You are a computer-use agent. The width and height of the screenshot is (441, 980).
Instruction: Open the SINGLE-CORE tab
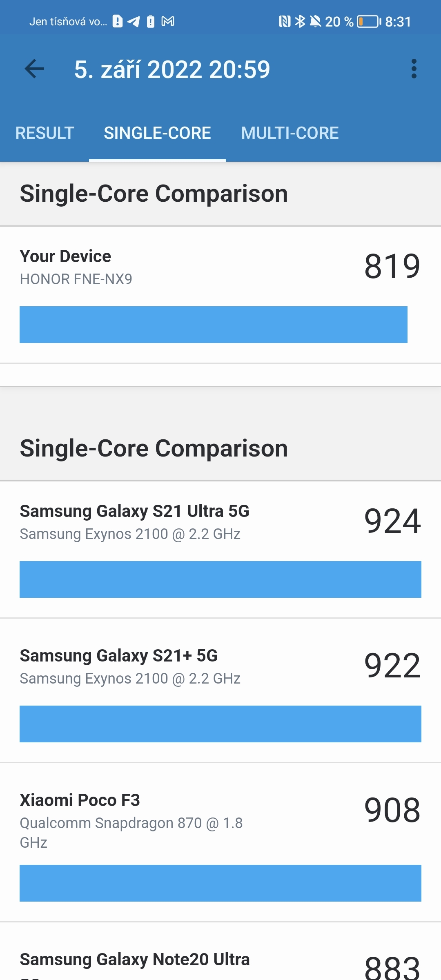pyautogui.click(x=157, y=133)
